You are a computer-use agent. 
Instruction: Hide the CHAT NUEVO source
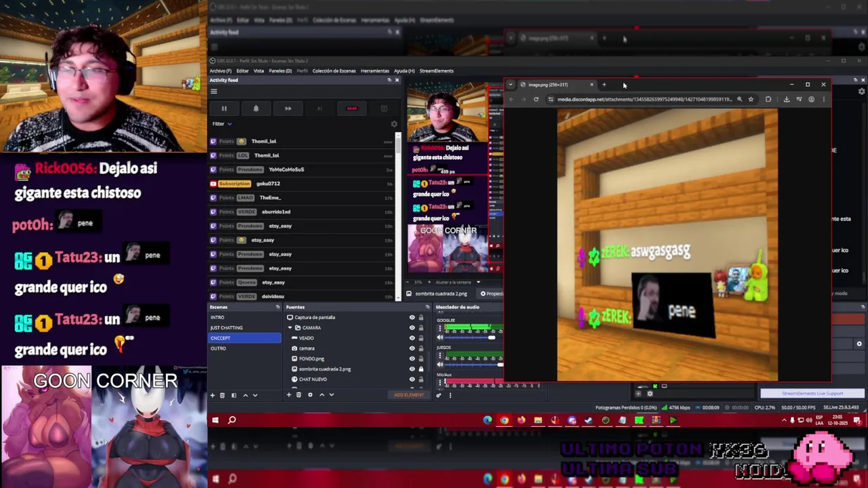point(412,379)
